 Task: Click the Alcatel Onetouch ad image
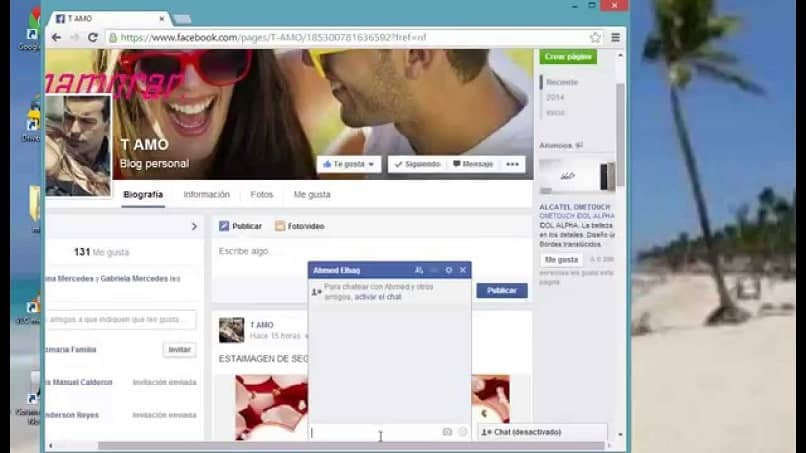click(577, 176)
